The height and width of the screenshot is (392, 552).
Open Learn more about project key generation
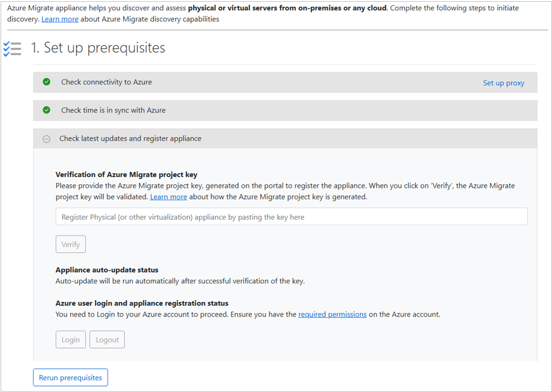coord(168,197)
